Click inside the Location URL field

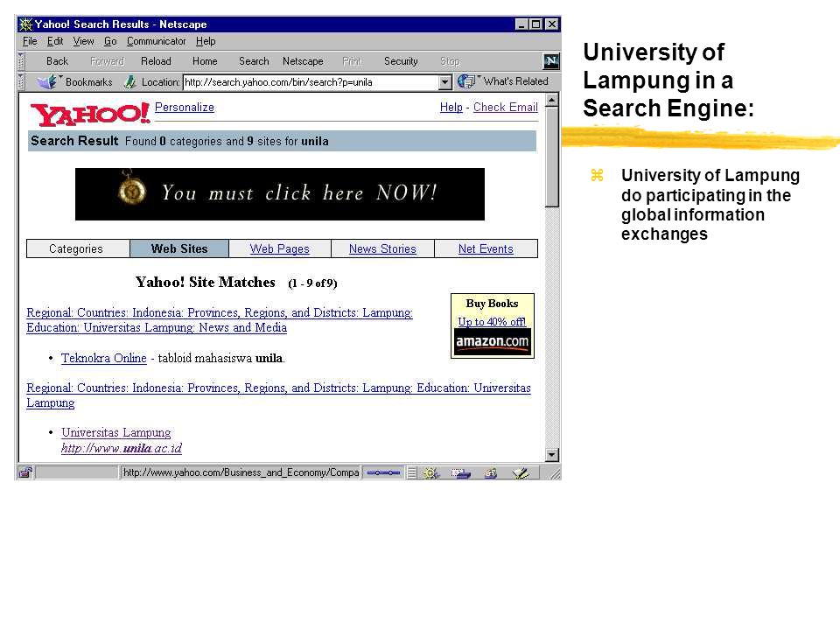pos(311,82)
